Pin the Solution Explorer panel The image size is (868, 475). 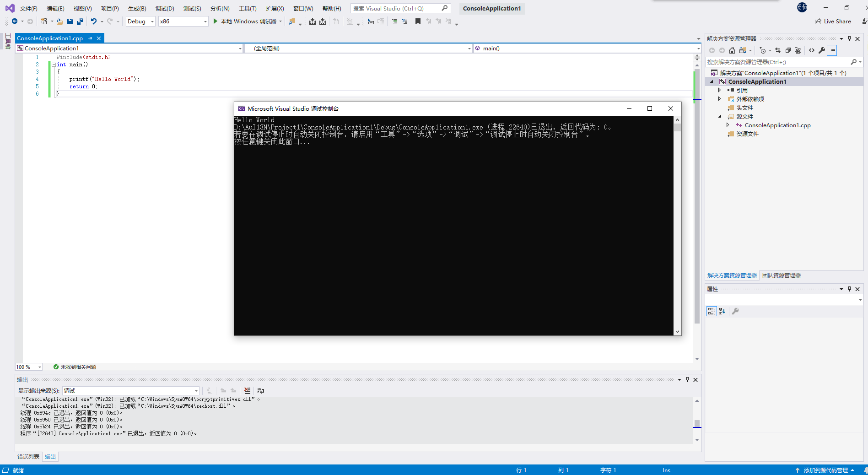(x=850, y=38)
